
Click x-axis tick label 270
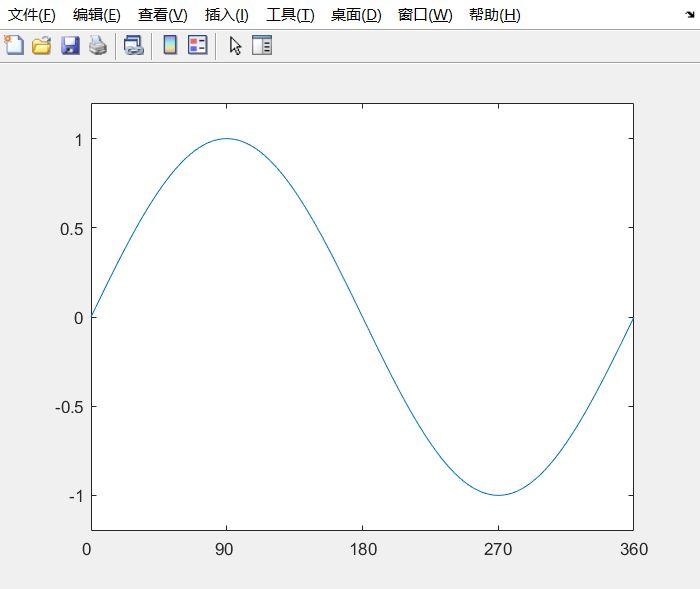point(498,549)
